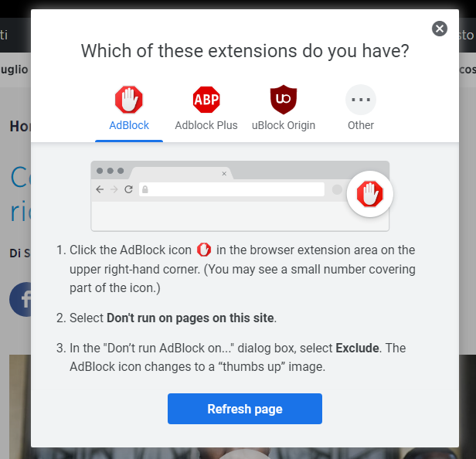Click the AdBlock text label
This screenshot has height=459, width=476.
pyautogui.click(x=129, y=125)
